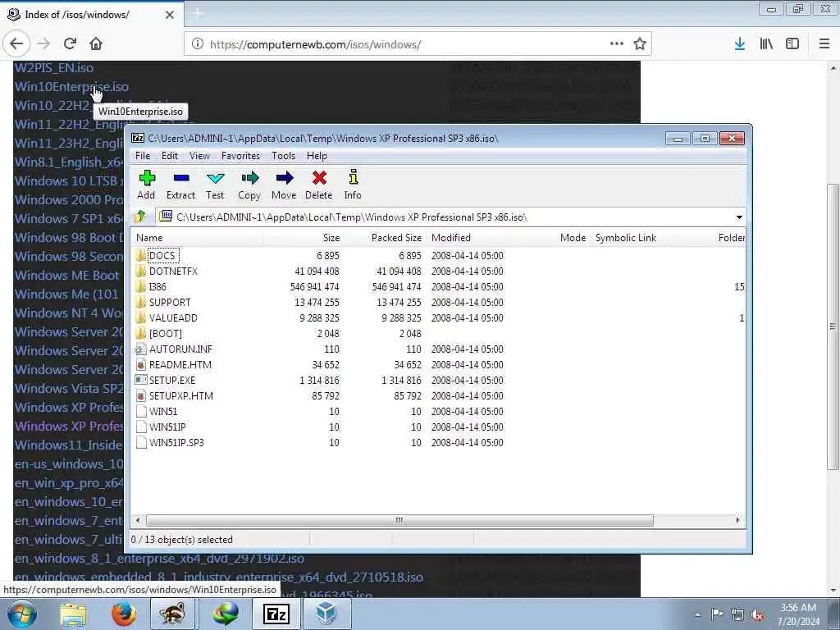Open the 7-Zip Help menu
Image resolution: width=840 pixels, height=630 pixels.
[317, 156]
